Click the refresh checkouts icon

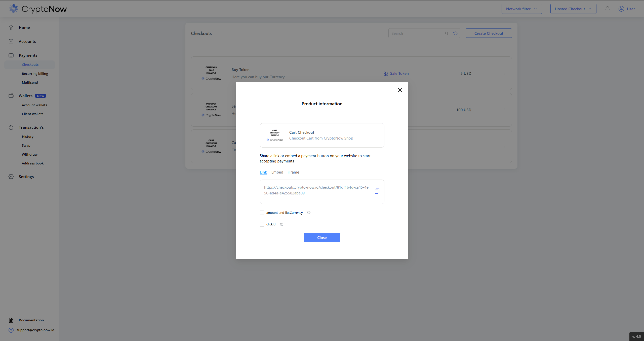pyautogui.click(x=455, y=33)
